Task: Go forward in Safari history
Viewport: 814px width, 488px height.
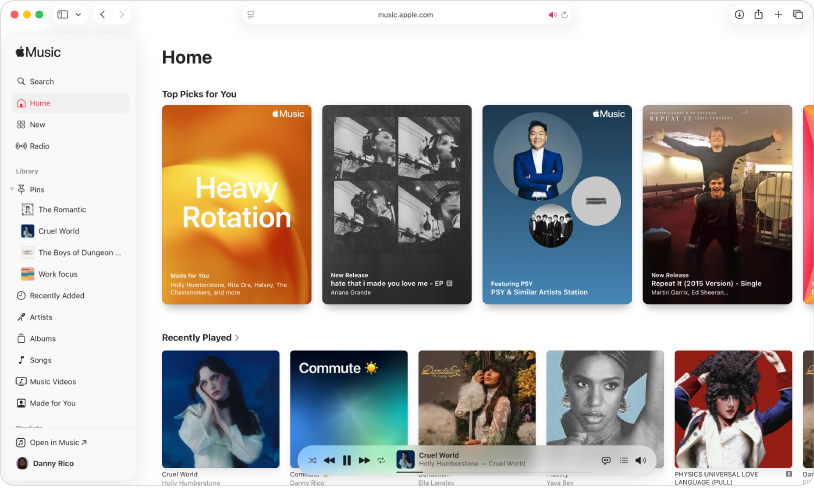Action: [121, 15]
